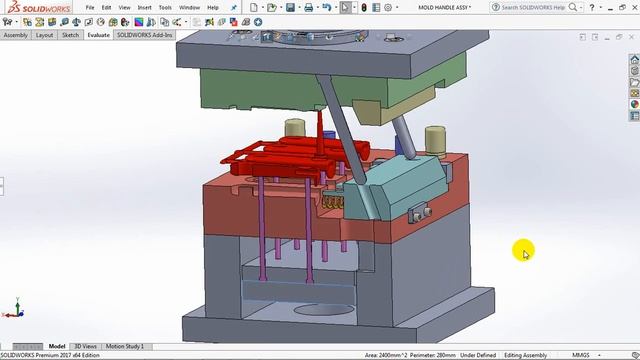This screenshot has width=640, height=360.
Task: Click the 'Editing Assembly' status text
Action: coord(525,355)
